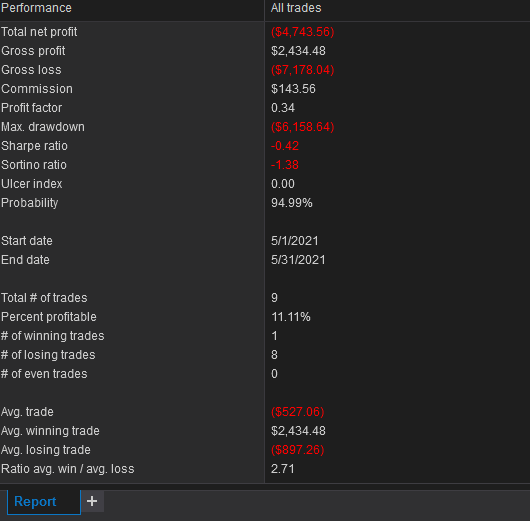Click the Ratio avg. win / avg. loss row
530x521 pixels.
(265, 469)
